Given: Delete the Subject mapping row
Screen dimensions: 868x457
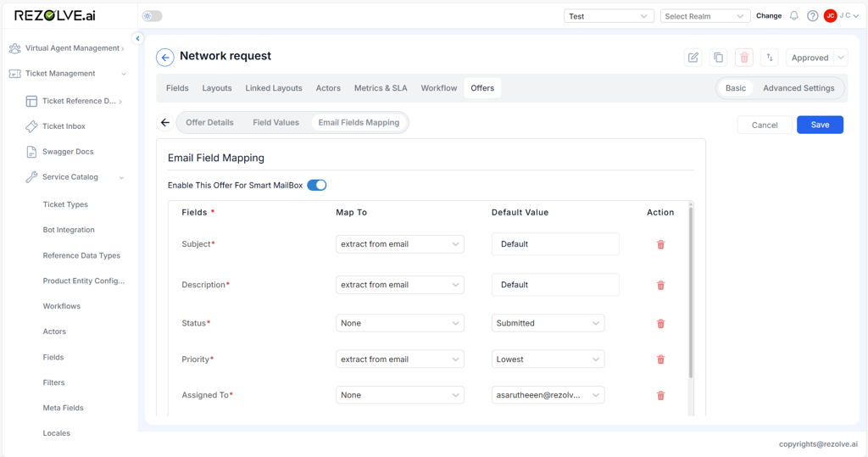Looking at the screenshot, I should 660,245.
